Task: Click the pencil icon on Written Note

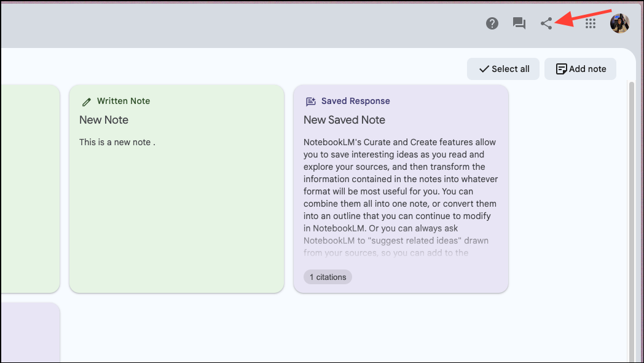Action: 87,102
